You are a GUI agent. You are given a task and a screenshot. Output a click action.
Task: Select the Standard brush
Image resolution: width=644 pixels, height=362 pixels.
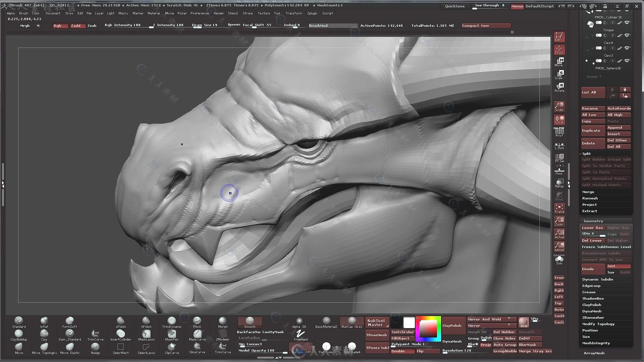(19, 322)
